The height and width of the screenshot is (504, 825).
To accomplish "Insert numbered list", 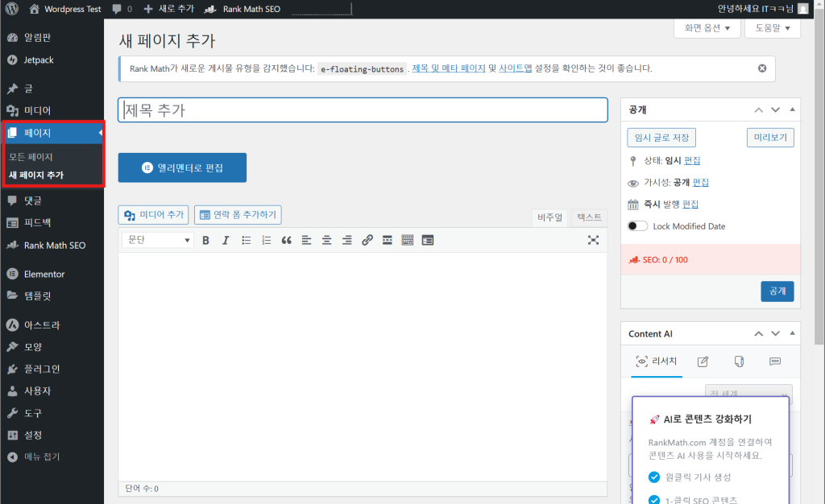I will coord(266,240).
